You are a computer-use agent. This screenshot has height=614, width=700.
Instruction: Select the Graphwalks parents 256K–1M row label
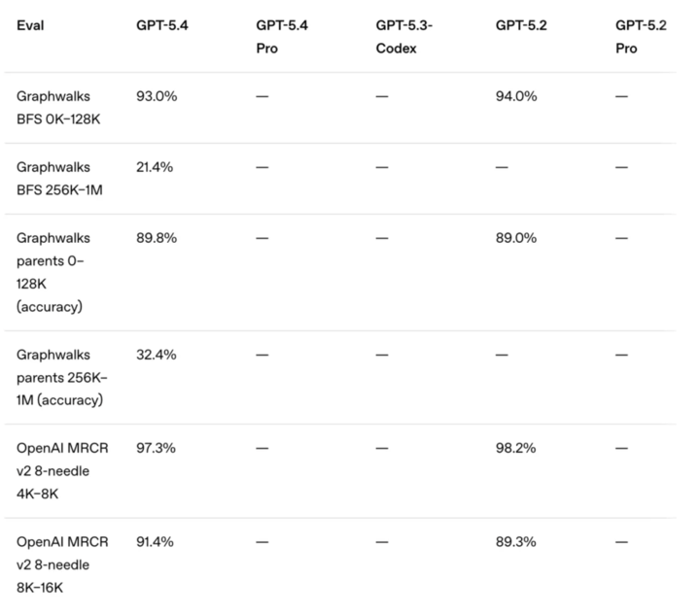[x=61, y=377]
